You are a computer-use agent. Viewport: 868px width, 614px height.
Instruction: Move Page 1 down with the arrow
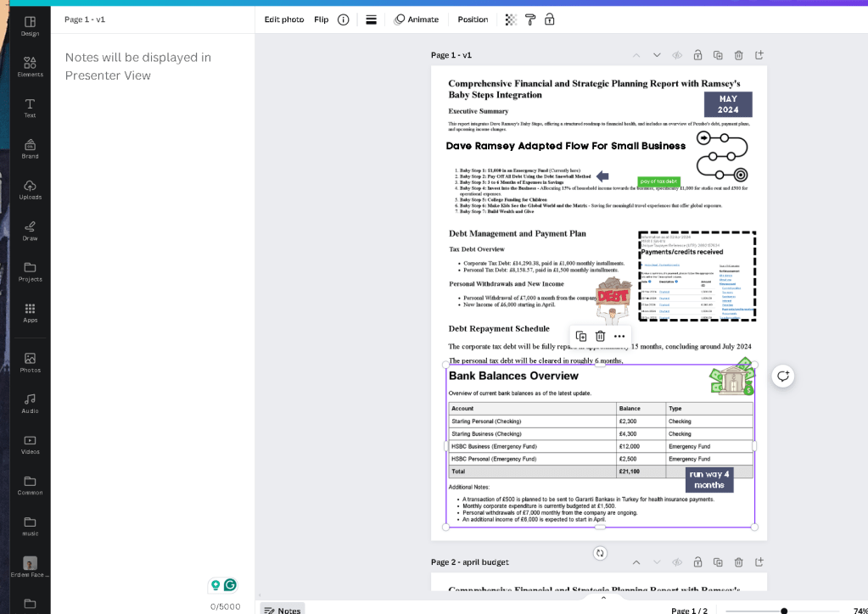(657, 55)
